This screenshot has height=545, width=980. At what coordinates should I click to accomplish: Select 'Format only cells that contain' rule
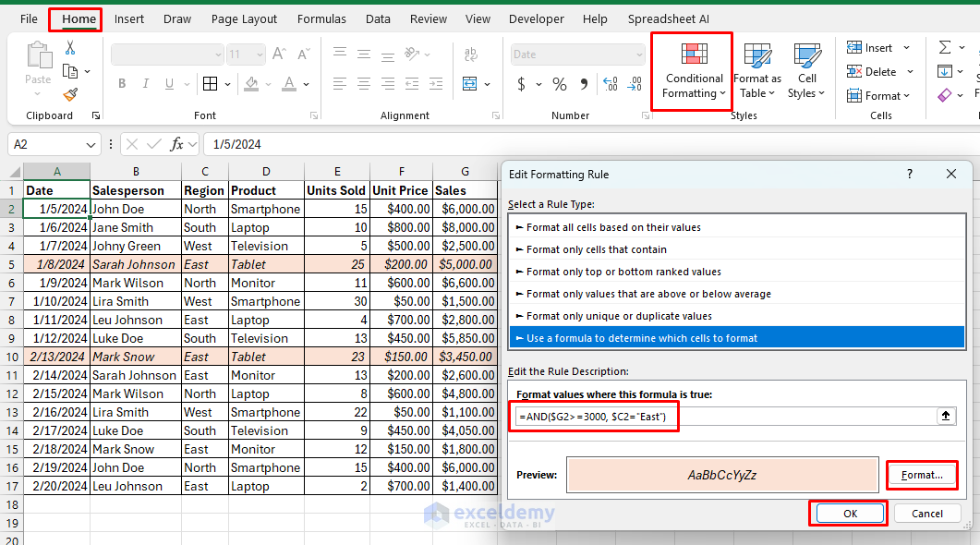point(596,249)
